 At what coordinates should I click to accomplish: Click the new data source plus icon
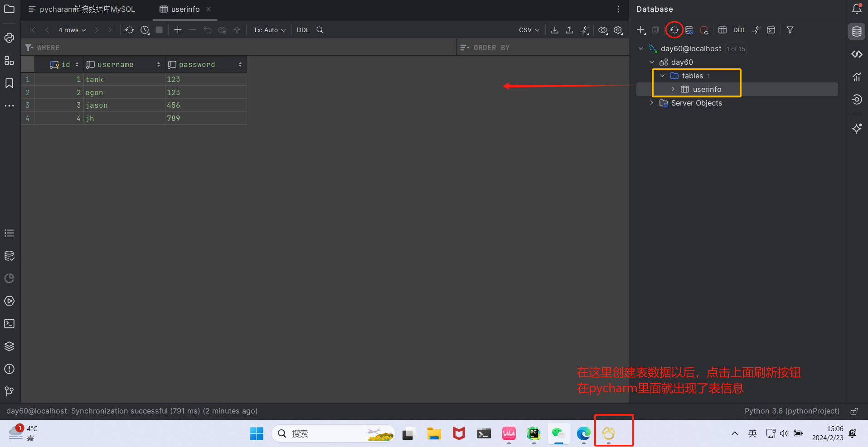click(641, 30)
